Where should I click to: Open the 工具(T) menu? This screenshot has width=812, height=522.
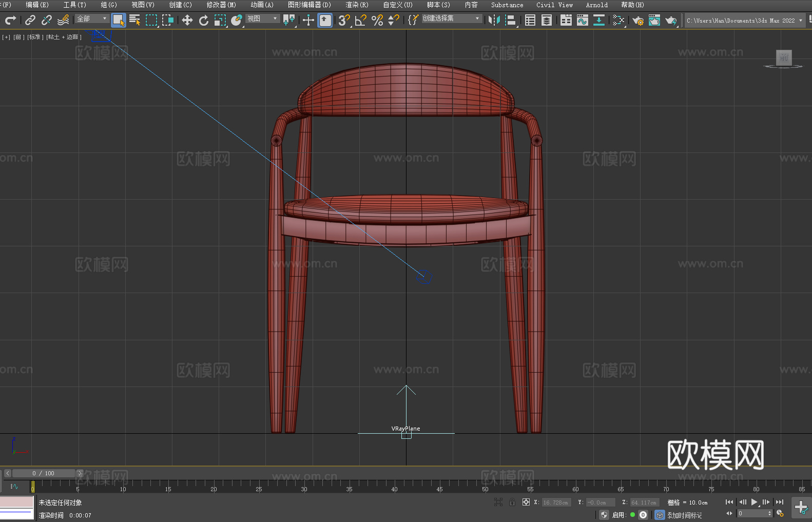(74, 5)
